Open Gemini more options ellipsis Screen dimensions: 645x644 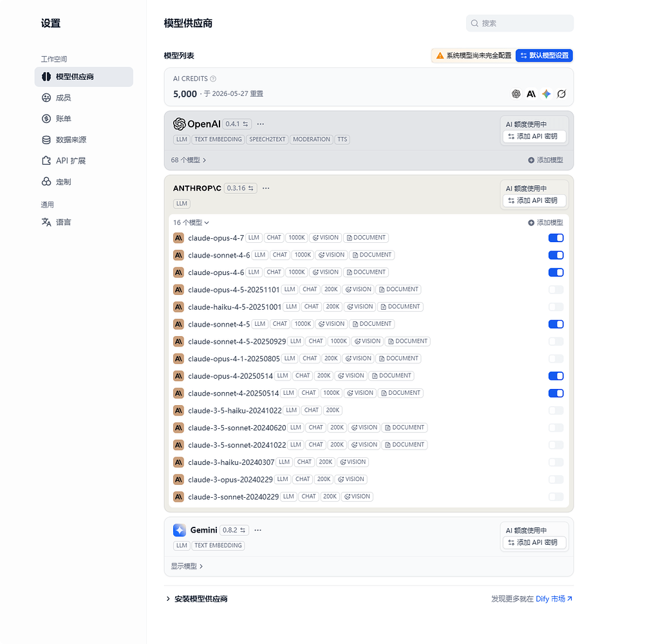click(x=258, y=530)
